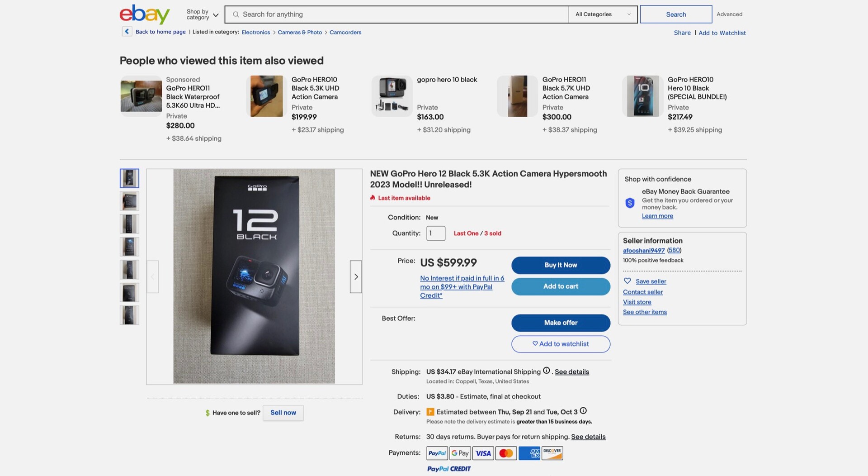The image size is (868, 476).
Task: Click the Money Back Guarantee shield icon
Action: click(x=630, y=203)
